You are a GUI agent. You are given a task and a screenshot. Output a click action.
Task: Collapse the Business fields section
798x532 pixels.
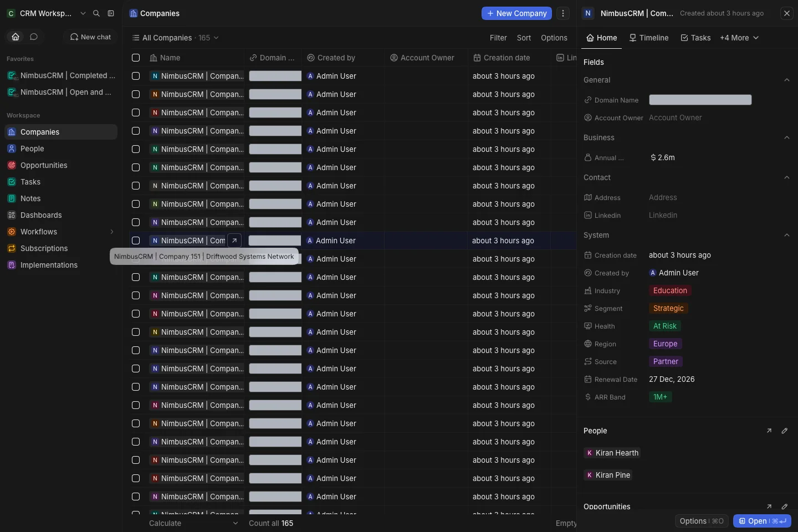[787, 137]
